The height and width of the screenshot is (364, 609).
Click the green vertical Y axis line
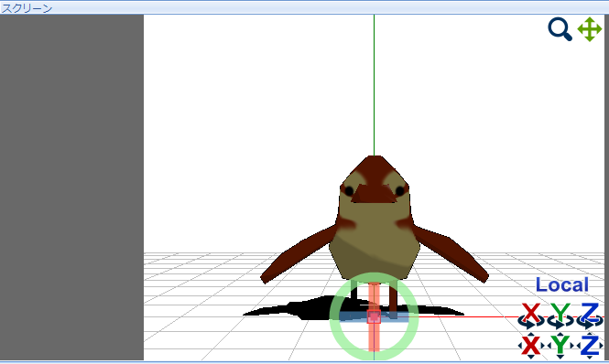(374, 85)
